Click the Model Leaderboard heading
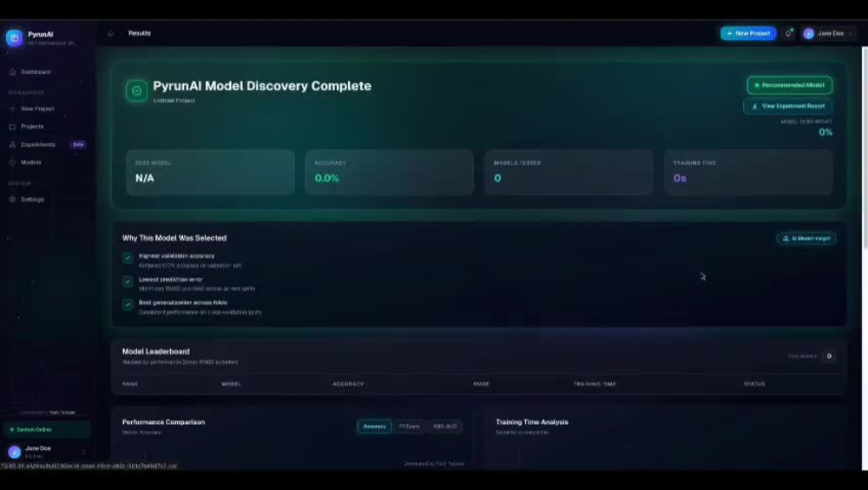 (x=155, y=351)
